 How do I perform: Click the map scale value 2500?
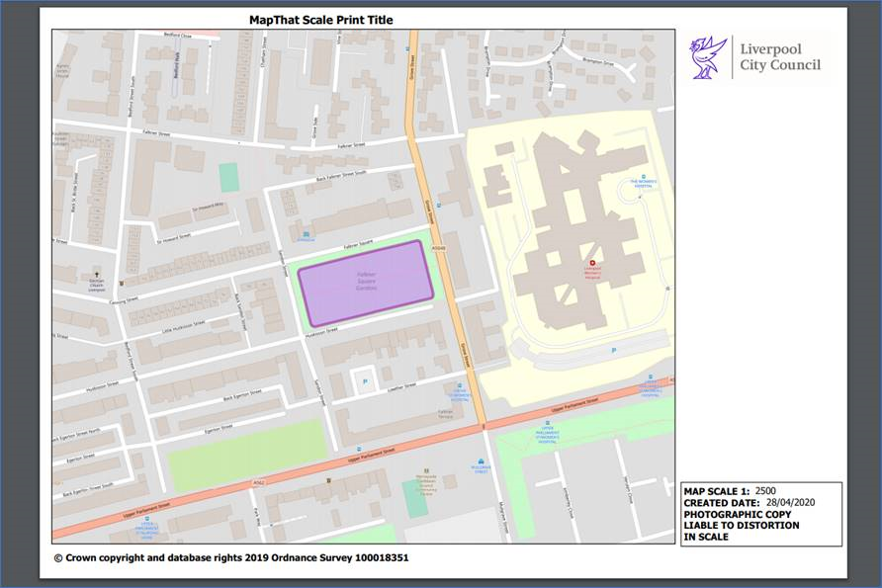[765, 491]
